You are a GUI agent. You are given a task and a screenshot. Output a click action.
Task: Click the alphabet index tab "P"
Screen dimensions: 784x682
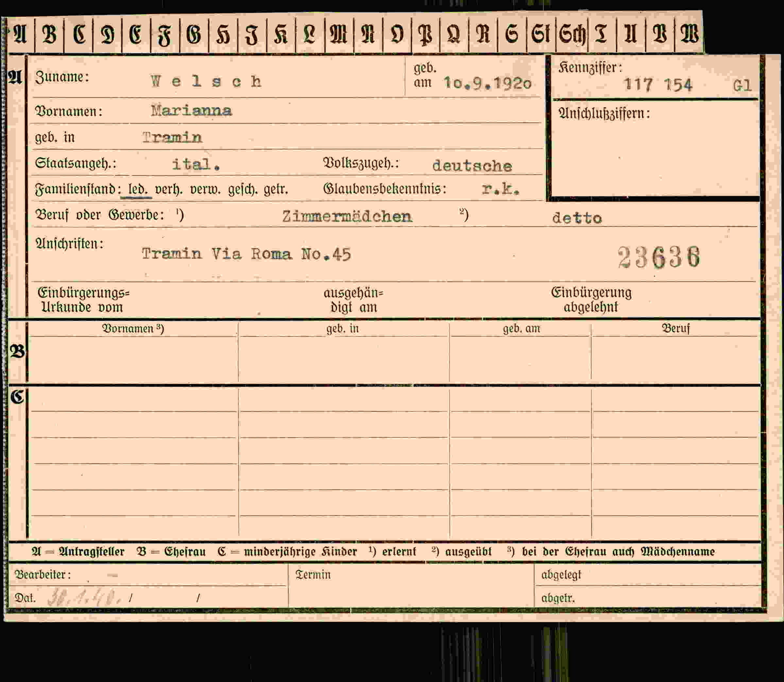425,34
